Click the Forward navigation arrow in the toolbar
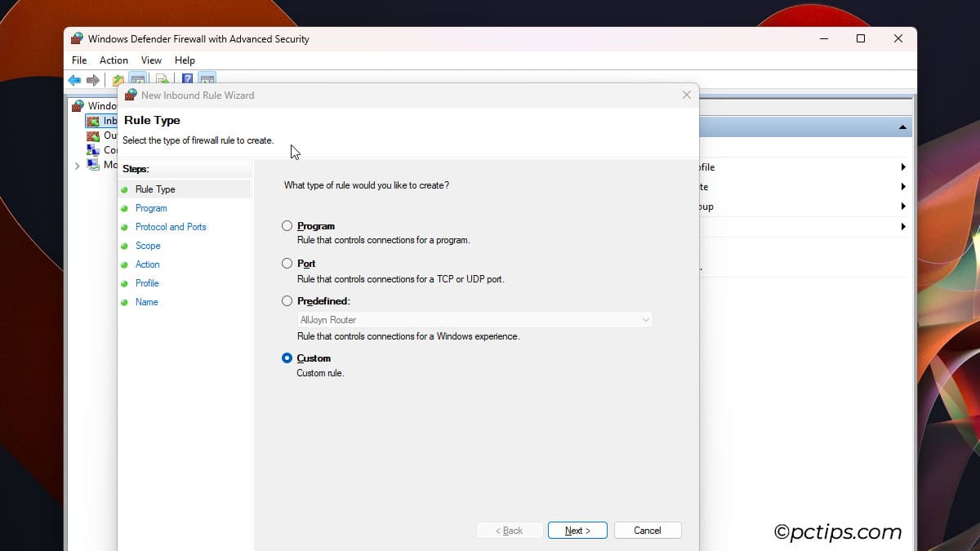 click(92, 78)
